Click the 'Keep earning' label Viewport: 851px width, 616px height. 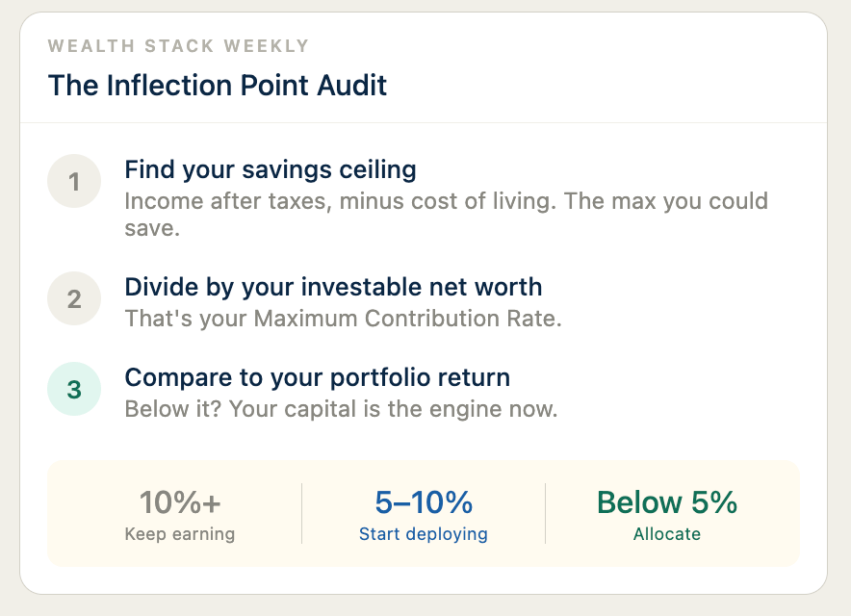pyautogui.click(x=180, y=534)
